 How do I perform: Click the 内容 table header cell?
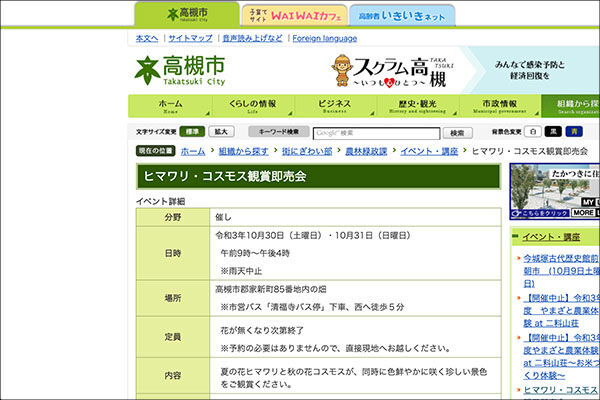tap(173, 376)
